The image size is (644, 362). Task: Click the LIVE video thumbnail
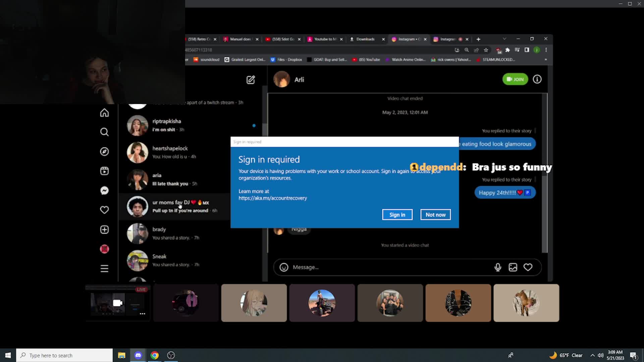tap(118, 303)
